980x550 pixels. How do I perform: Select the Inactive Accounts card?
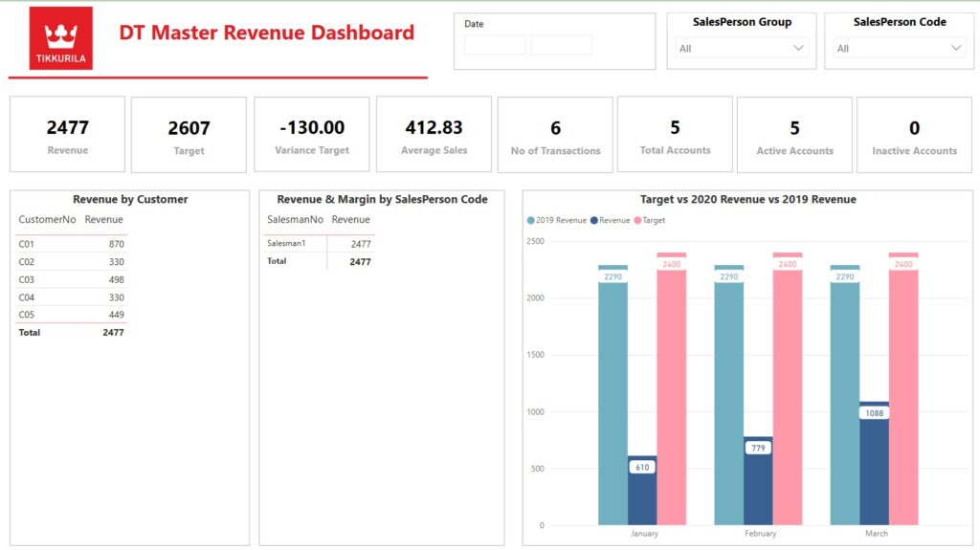[914, 135]
